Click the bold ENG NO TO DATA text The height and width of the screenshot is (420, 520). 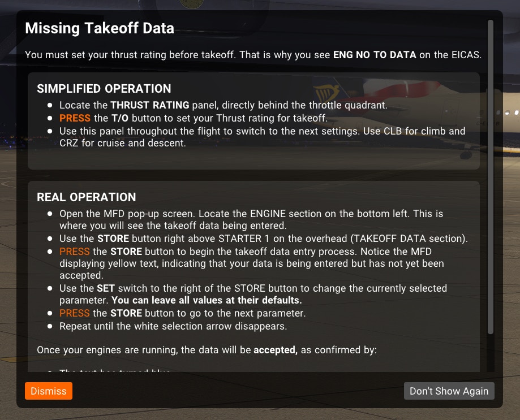coord(375,55)
